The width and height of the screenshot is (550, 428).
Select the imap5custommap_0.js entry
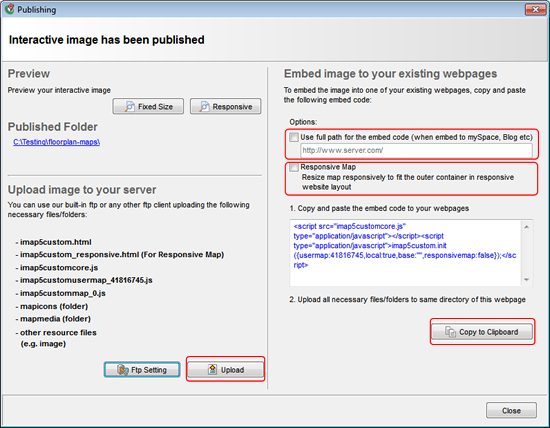click(x=62, y=293)
